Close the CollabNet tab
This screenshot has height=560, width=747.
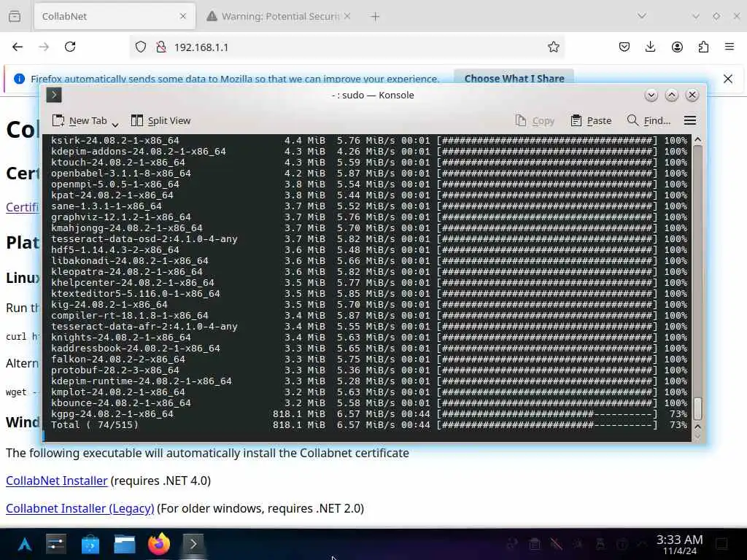(183, 16)
